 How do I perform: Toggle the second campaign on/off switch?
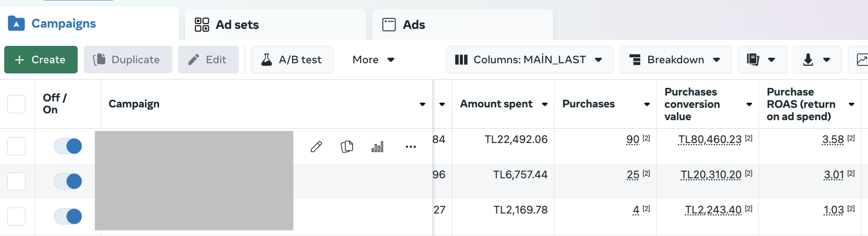(68, 181)
